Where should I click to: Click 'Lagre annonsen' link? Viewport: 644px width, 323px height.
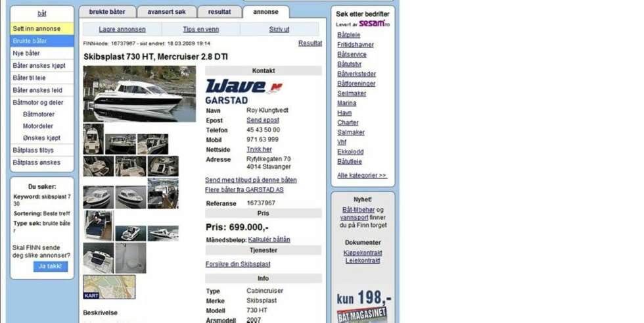pyautogui.click(x=122, y=29)
